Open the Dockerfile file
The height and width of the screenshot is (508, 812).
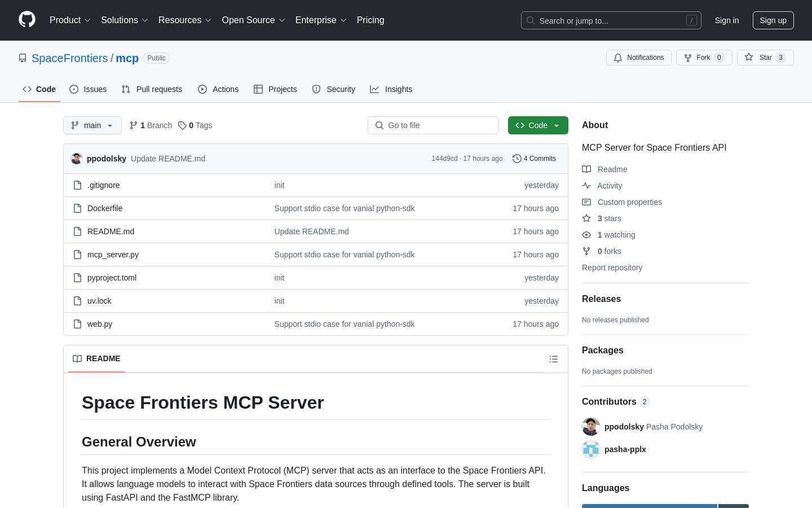click(x=105, y=208)
